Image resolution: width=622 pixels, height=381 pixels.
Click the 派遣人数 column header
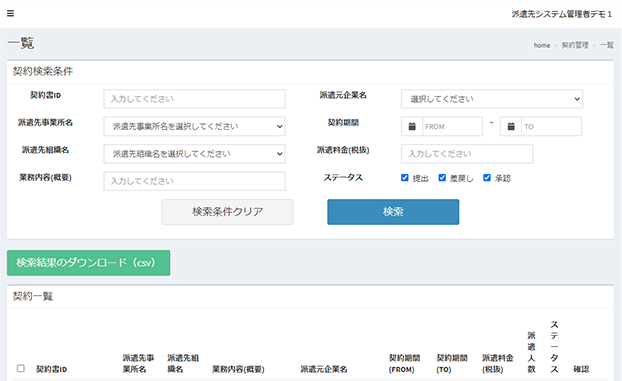[532, 352]
